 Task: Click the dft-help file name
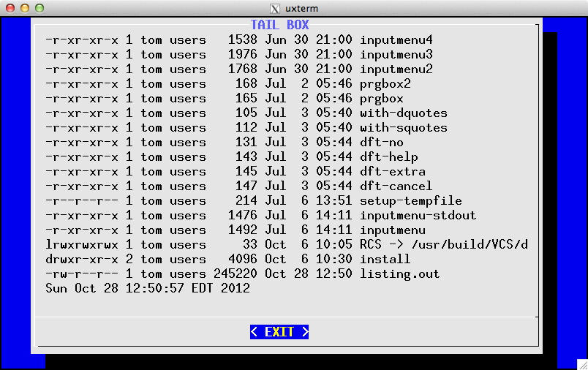pos(388,156)
